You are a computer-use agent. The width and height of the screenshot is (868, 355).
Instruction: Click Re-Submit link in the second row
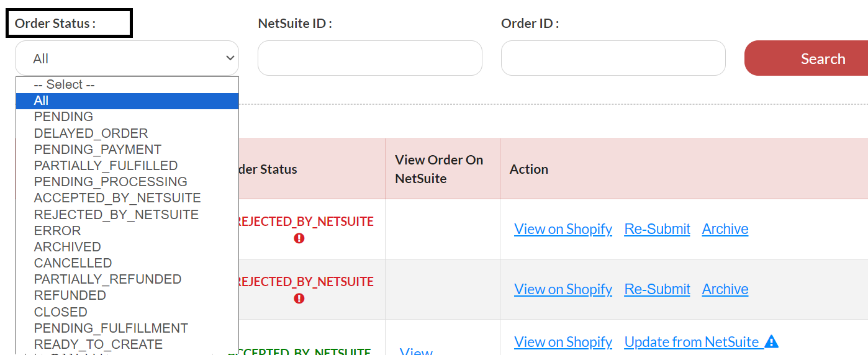click(657, 289)
